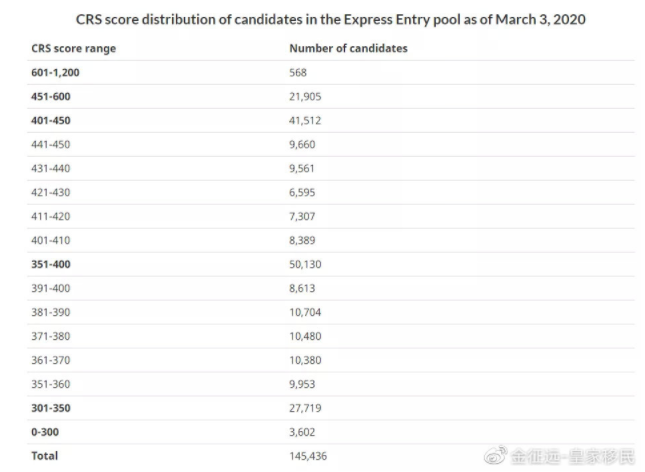Select the 0-300 range label
The height and width of the screenshot is (472, 645).
[45, 432]
